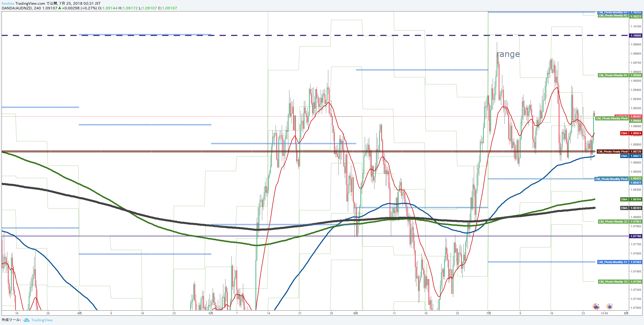Open the TradingView link in the footer
Image resolution: width=644 pixels, height=325 pixels.
click(x=42, y=320)
